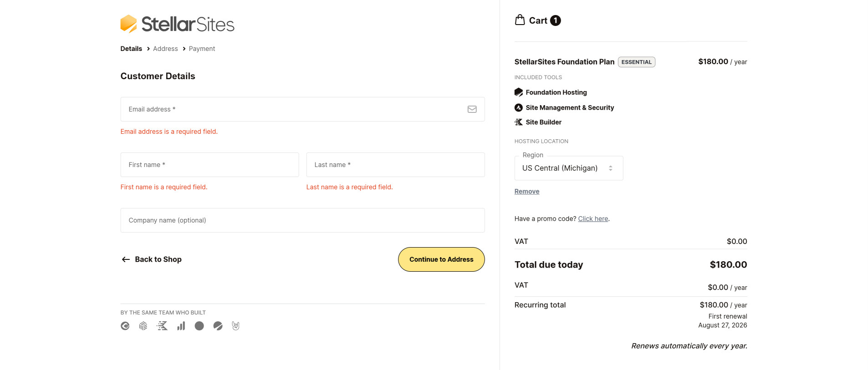
Task: Click the shopping bag cart icon
Action: click(x=520, y=20)
